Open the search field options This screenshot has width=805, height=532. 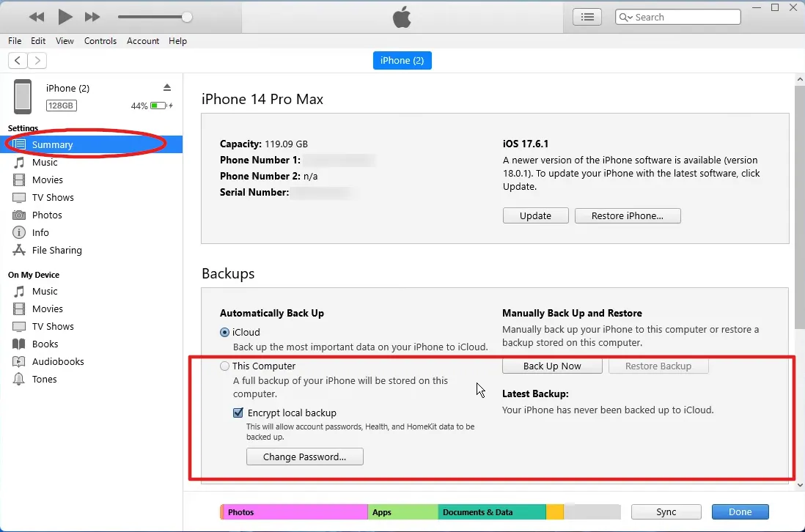coord(625,16)
